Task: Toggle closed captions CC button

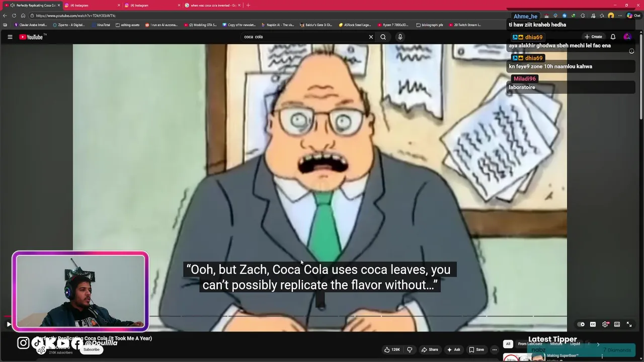Action: tap(593, 324)
